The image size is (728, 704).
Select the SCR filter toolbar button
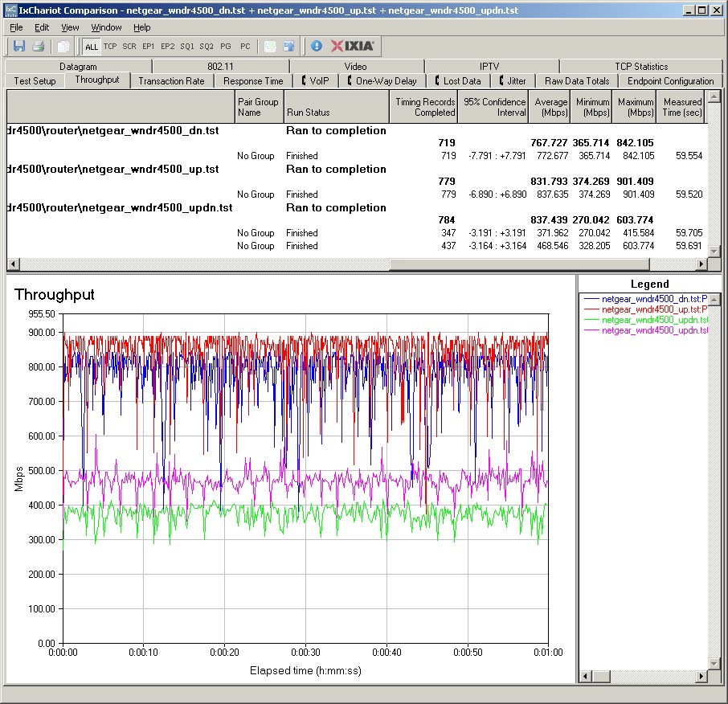pyautogui.click(x=129, y=47)
